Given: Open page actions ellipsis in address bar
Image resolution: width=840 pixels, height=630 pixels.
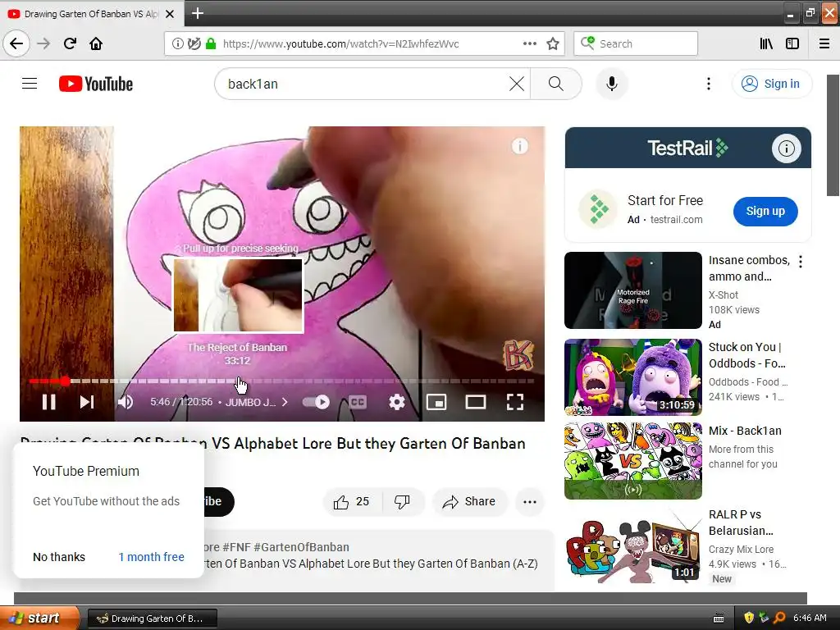Looking at the screenshot, I should [x=529, y=43].
